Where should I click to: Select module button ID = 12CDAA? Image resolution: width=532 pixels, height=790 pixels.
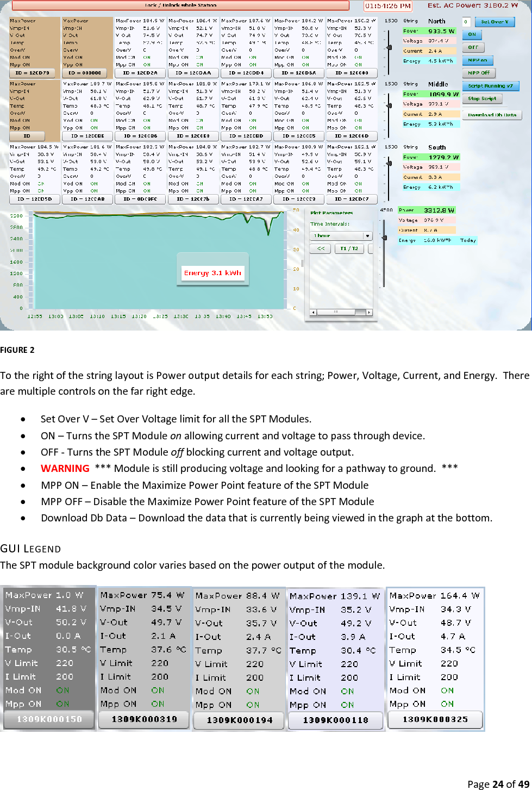(x=193, y=72)
